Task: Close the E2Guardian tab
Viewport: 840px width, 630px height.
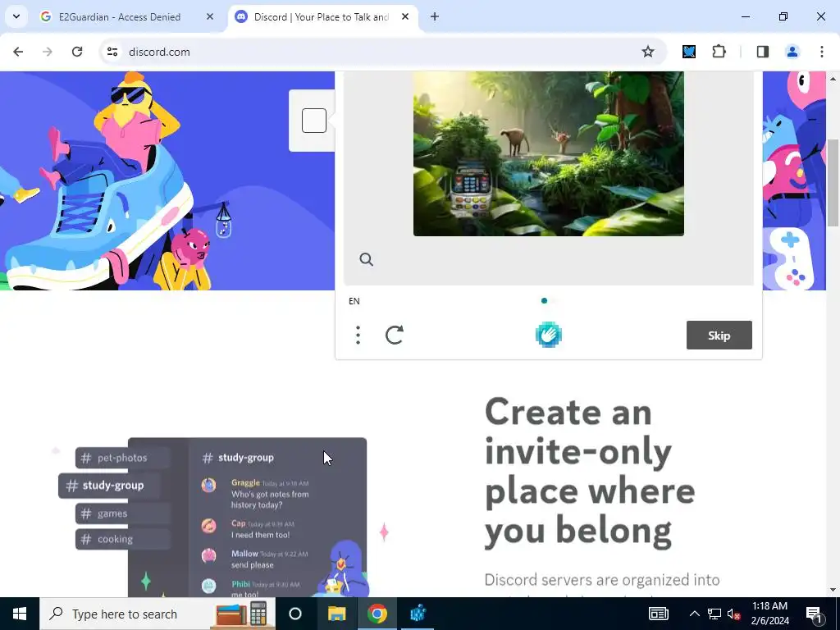Action: [x=210, y=16]
